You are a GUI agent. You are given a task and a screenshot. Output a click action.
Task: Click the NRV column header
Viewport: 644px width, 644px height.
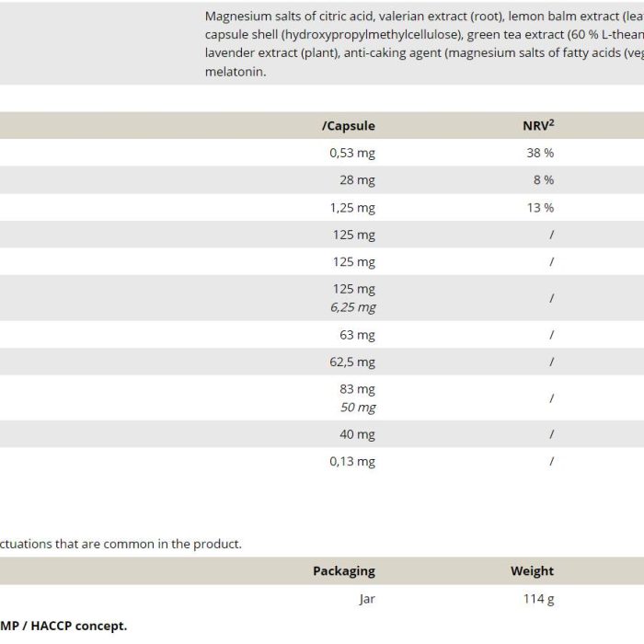pos(538,125)
